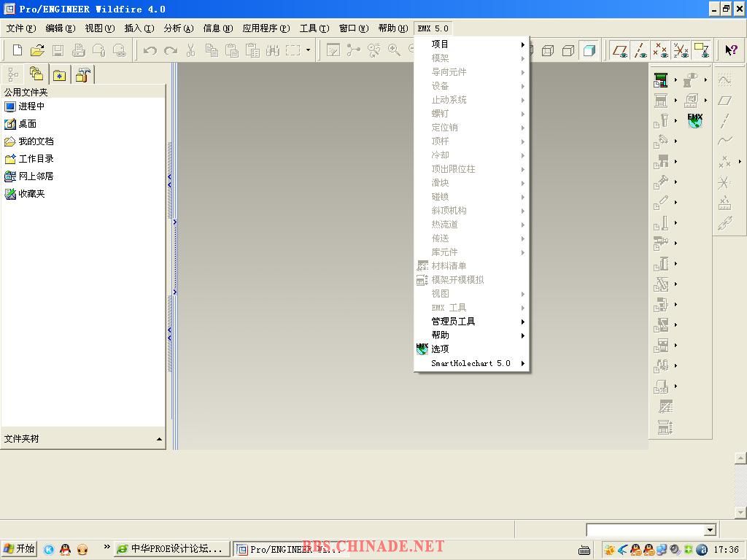The height and width of the screenshot is (560, 747).
Task: Open the 我的文档 folder link
Action: click(29, 141)
